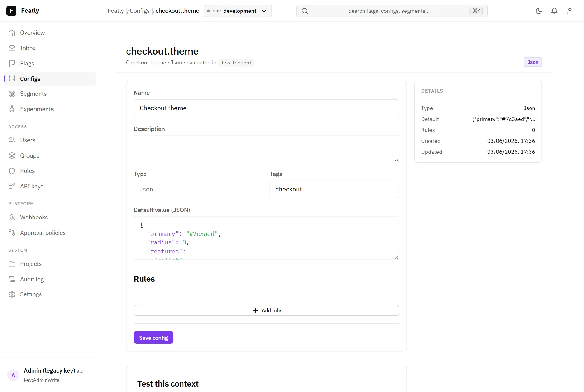584x392 pixels.
Task: Click the checkout.theme page heading
Action: coord(162,51)
